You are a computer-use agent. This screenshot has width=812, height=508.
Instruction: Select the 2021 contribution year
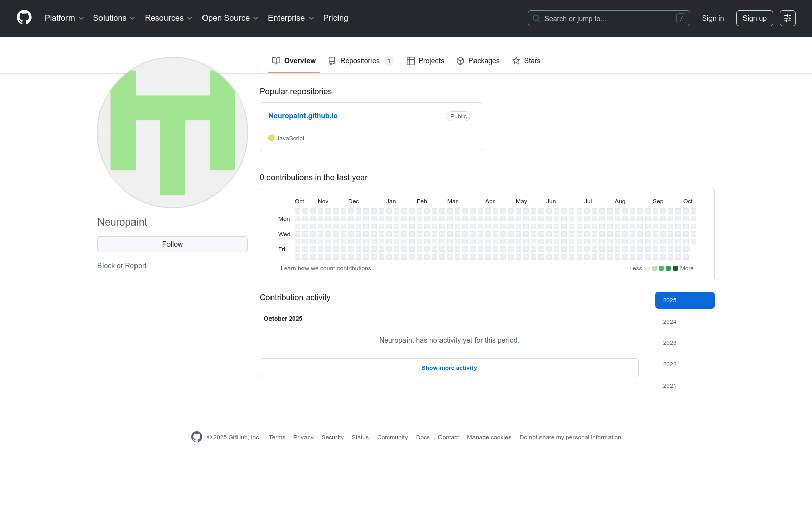point(685,386)
